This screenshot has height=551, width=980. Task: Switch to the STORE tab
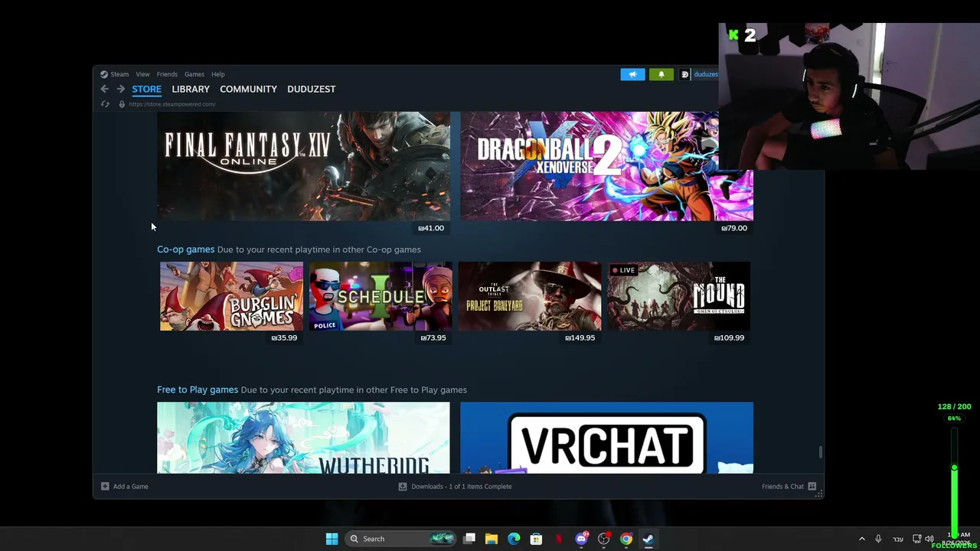(146, 89)
